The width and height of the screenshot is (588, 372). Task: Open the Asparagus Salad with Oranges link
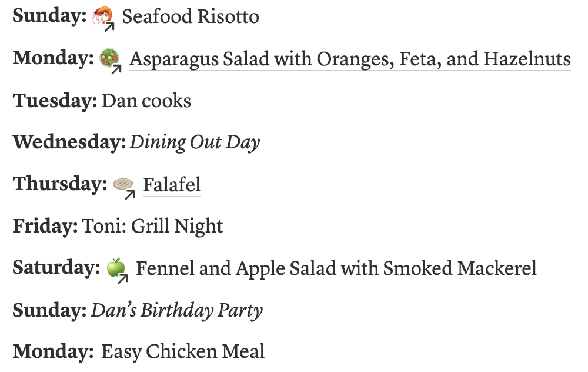[x=350, y=59]
